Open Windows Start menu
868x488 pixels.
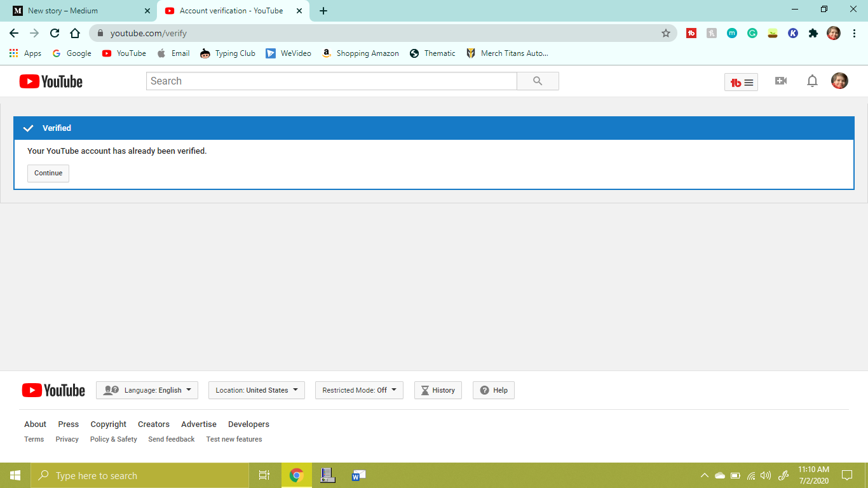(15, 475)
